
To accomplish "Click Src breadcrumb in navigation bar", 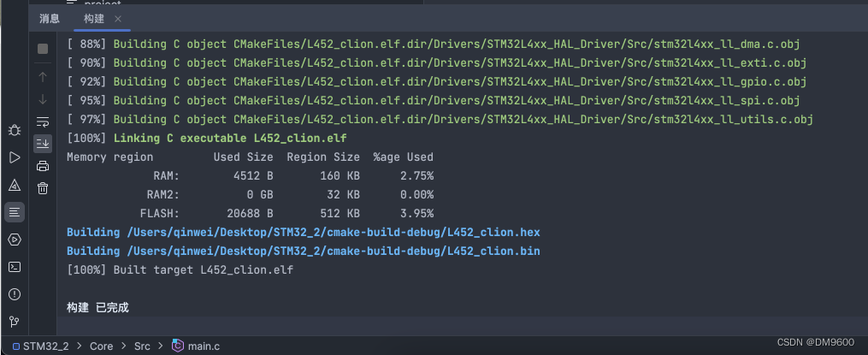I will (142, 346).
